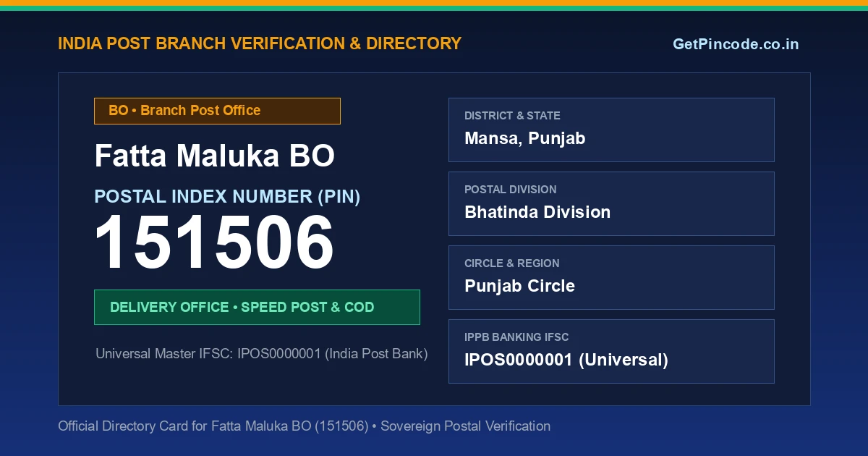Click the India Post Branch Verification header
Screen dimensions: 868x456
260,43
